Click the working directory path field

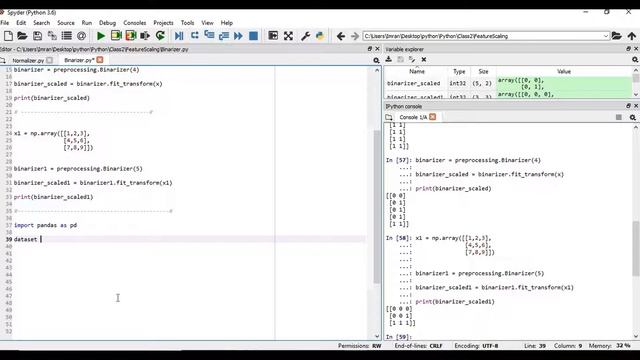483,36
